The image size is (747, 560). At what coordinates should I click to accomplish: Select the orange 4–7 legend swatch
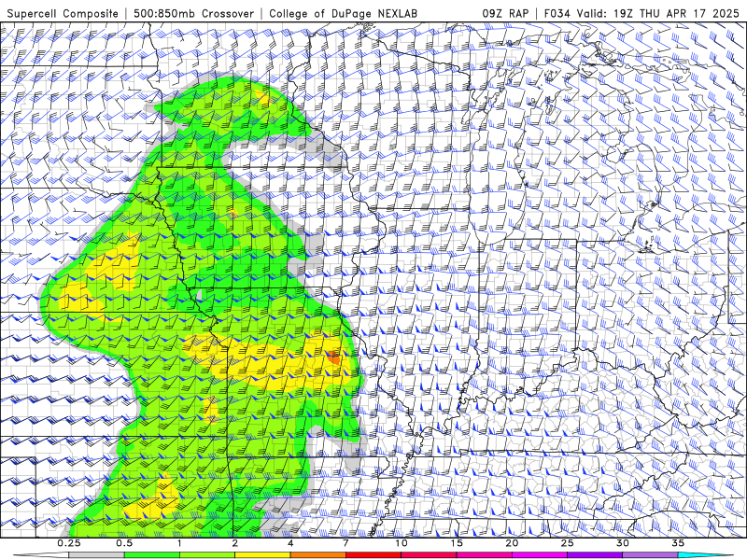coord(317,555)
